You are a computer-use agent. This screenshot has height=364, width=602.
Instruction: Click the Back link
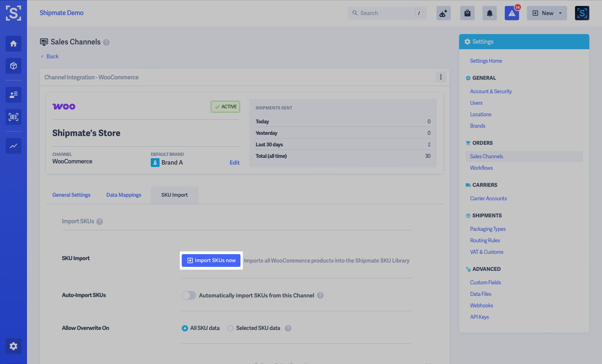(x=50, y=56)
